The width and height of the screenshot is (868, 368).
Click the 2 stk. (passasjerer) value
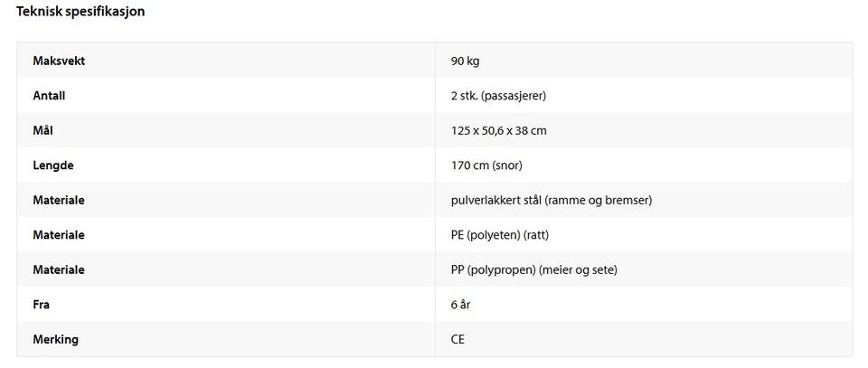(499, 96)
